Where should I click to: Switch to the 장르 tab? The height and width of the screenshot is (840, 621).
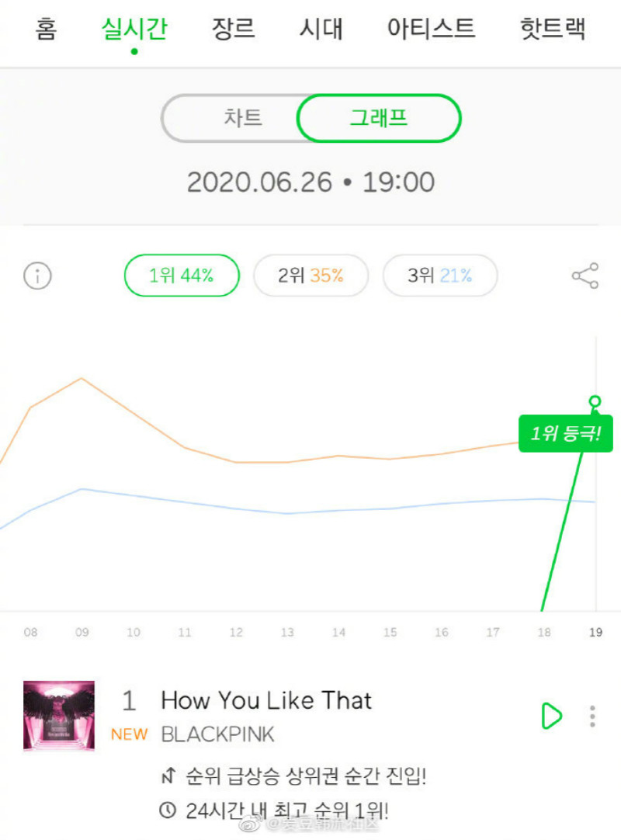click(x=234, y=30)
